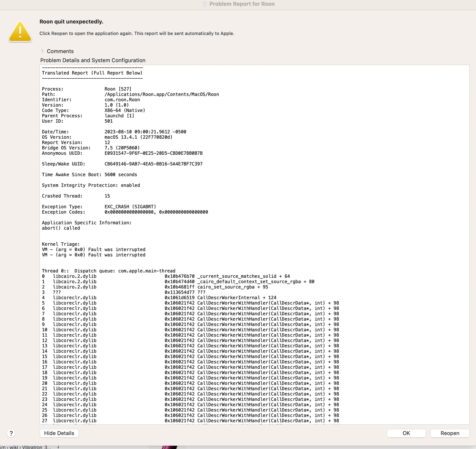Click 'Thread 0:: Dispatch queue: com.apple.main-thread' line
Viewport: 476px width, 449px height.
tap(108, 271)
